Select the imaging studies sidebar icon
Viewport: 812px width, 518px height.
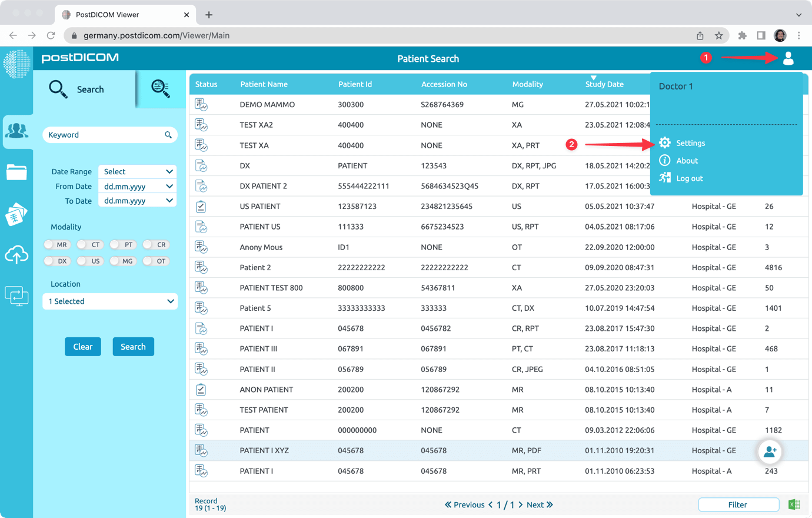pyautogui.click(x=17, y=214)
